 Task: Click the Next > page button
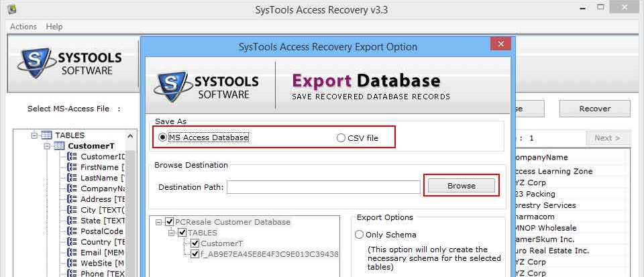click(608, 138)
